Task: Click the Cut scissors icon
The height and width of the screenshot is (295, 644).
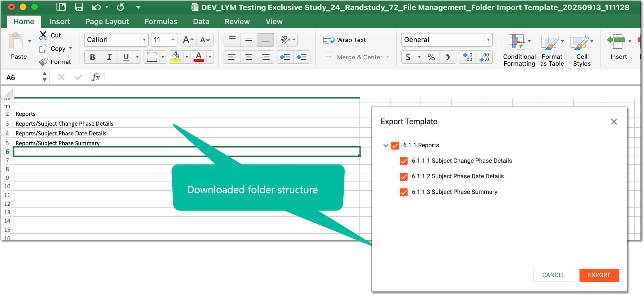Action: click(43, 35)
